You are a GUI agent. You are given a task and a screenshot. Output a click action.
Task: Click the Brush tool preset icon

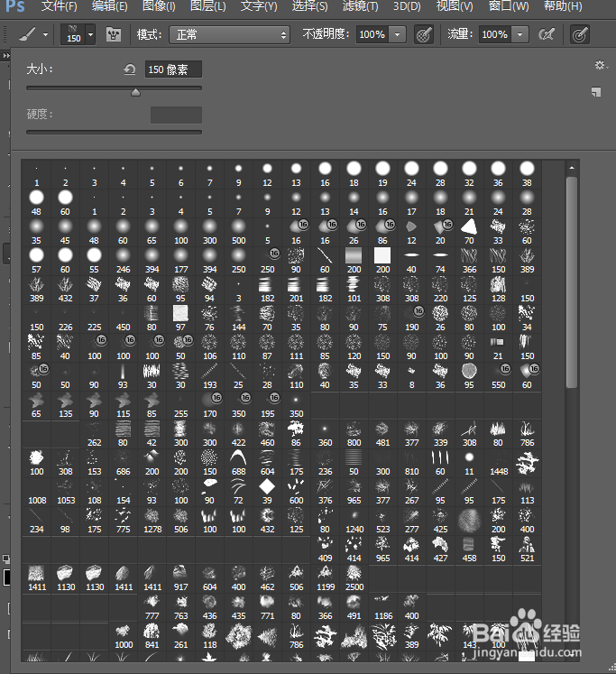(x=27, y=34)
